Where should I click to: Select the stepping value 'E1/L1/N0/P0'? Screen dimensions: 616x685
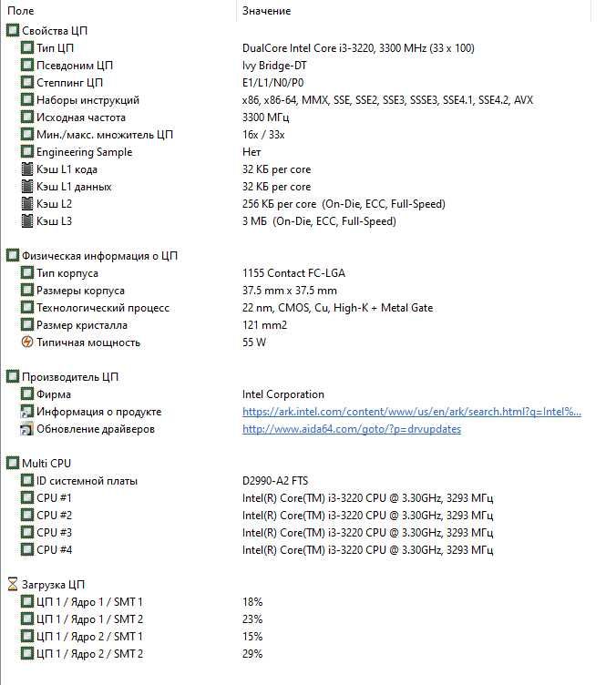(x=273, y=83)
